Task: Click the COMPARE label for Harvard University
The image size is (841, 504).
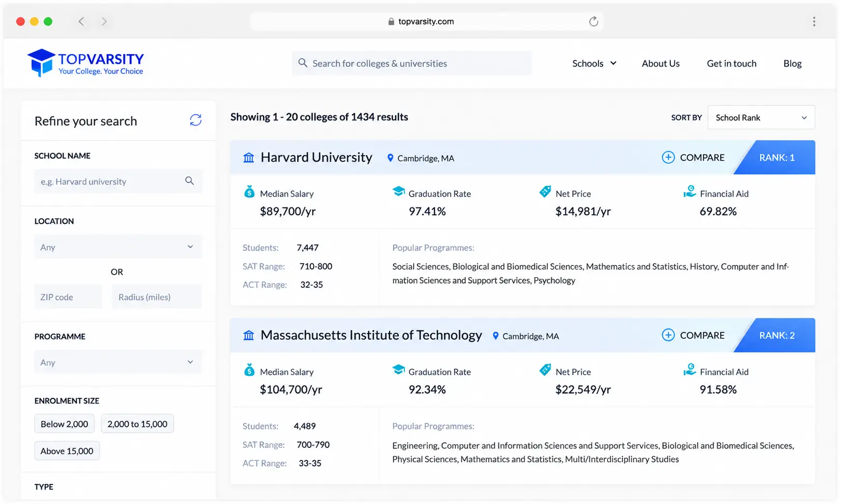Action: pos(702,157)
